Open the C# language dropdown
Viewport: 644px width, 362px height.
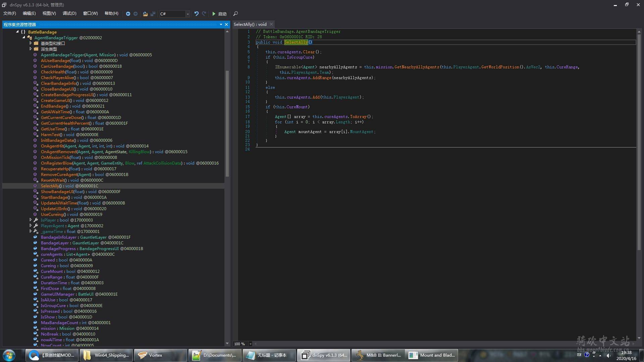(x=187, y=14)
